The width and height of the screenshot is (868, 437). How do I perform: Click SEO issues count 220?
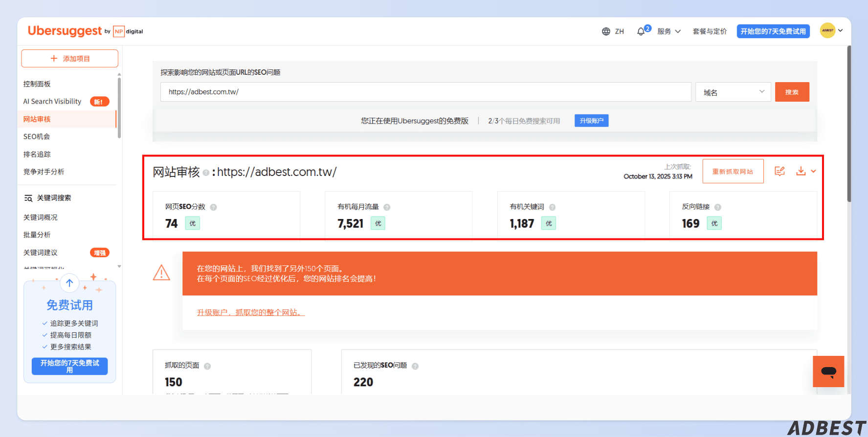coord(363,382)
